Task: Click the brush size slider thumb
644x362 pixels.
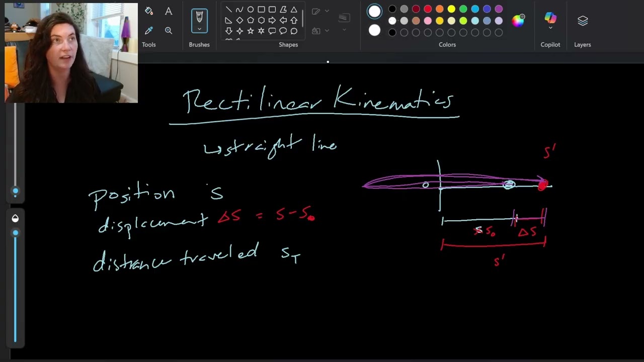Action: point(15,191)
